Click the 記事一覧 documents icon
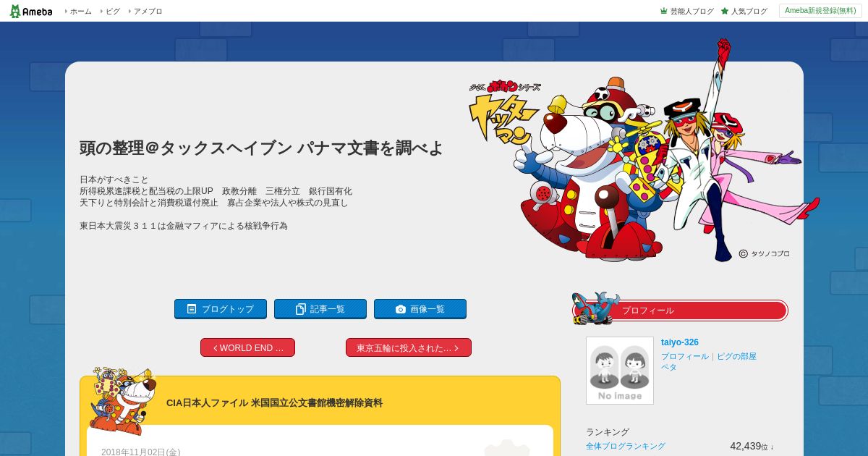 301,309
